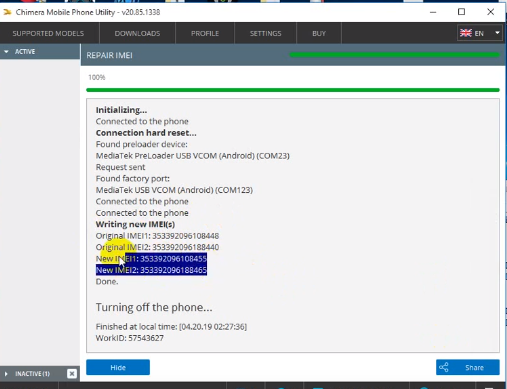The width and height of the screenshot is (507, 389).
Task: Collapse the Active section arrow
Action: (6, 52)
